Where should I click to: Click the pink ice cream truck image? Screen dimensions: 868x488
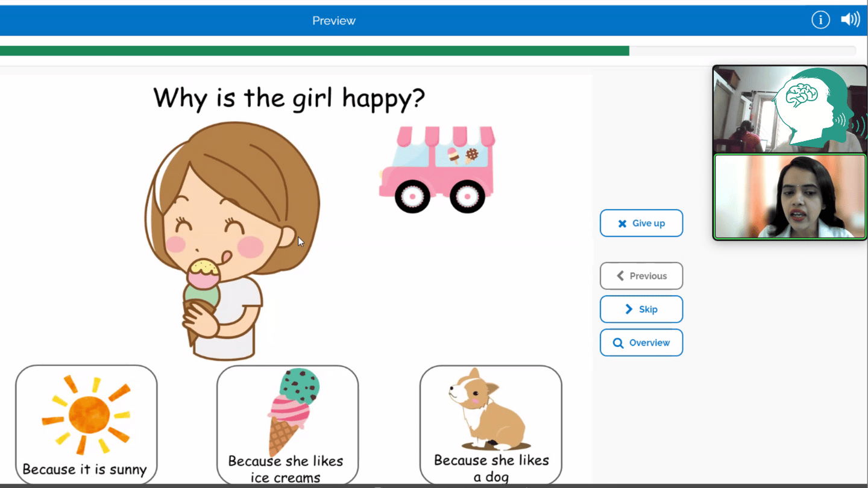(x=437, y=170)
